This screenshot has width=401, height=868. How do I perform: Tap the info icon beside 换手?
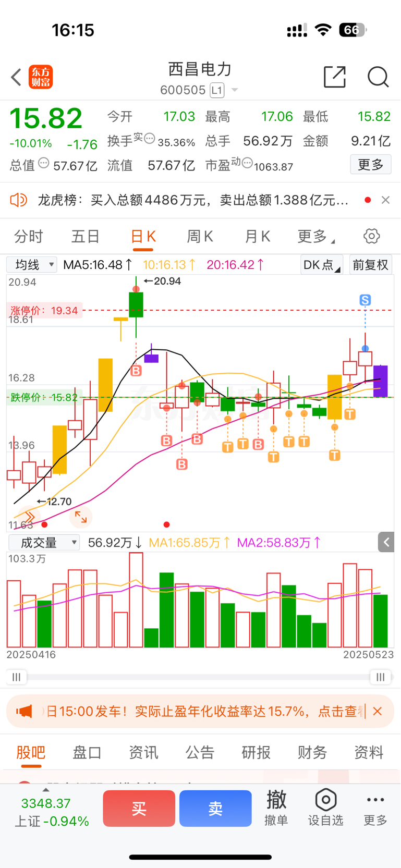pyautogui.click(x=150, y=139)
